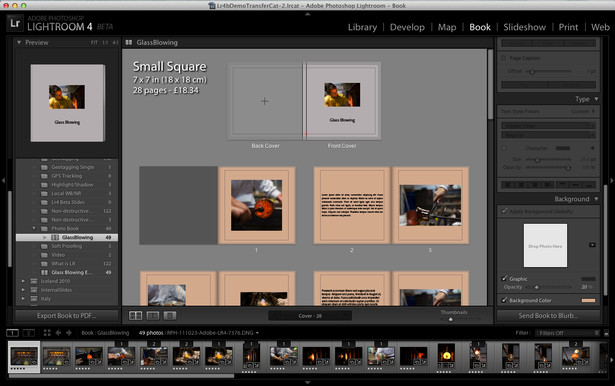
Task: Switch to spread view icon
Action: [153, 315]
